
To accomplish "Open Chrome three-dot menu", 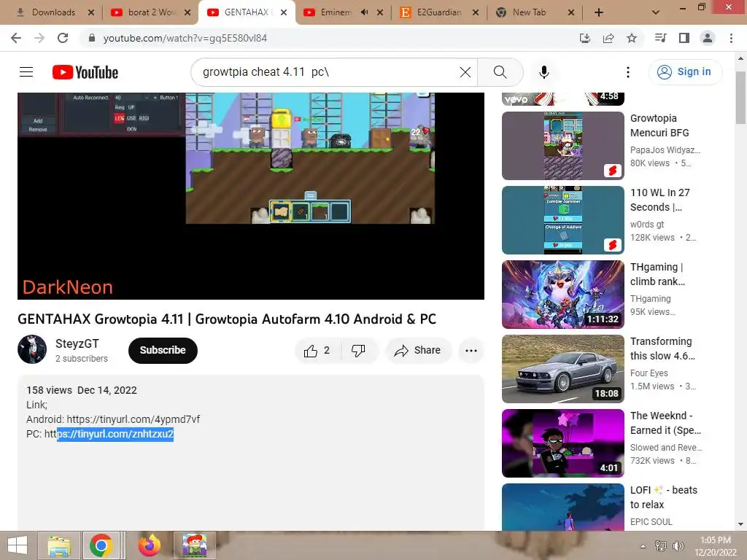I will coord(731,38).
